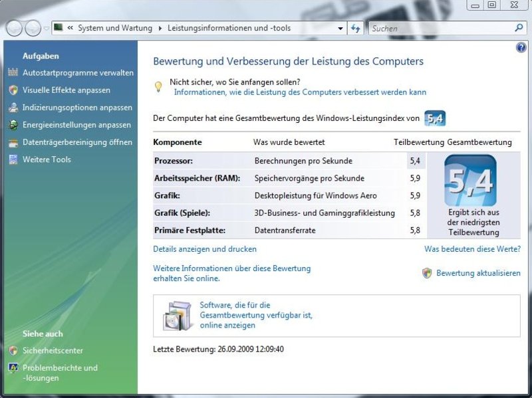Click Desktopleistung für Windows Aero text
532x398 pixels.
[x=315, y=195]
